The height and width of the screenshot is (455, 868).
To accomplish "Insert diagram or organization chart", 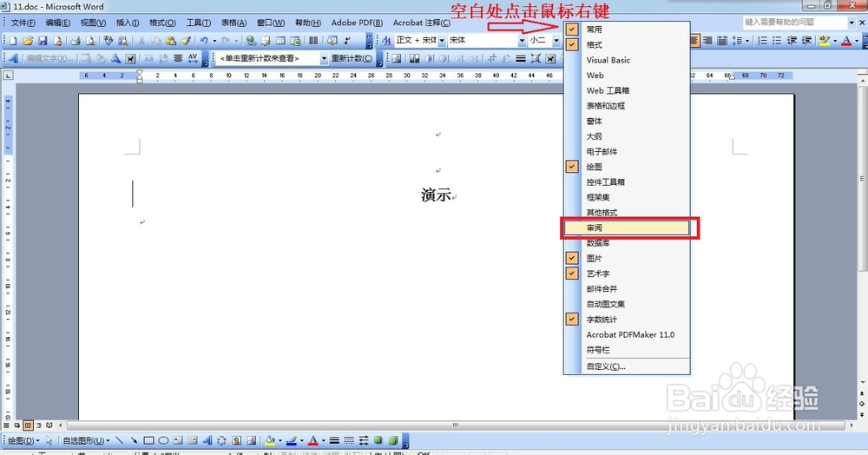I will [x=221, y=440].
